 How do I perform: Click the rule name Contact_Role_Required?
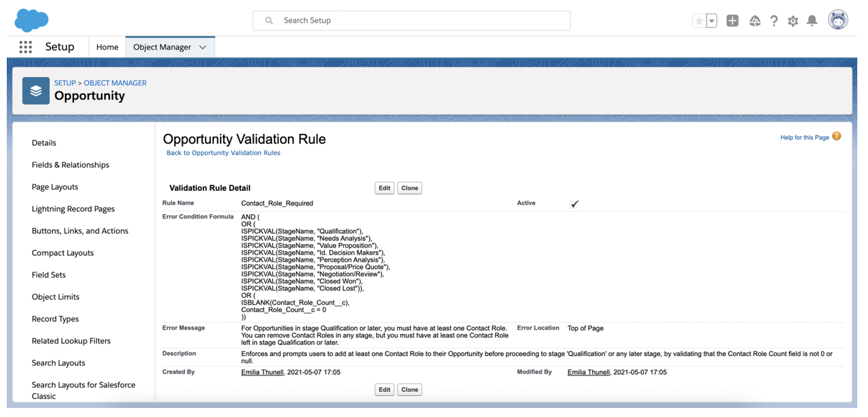[277, 203]
